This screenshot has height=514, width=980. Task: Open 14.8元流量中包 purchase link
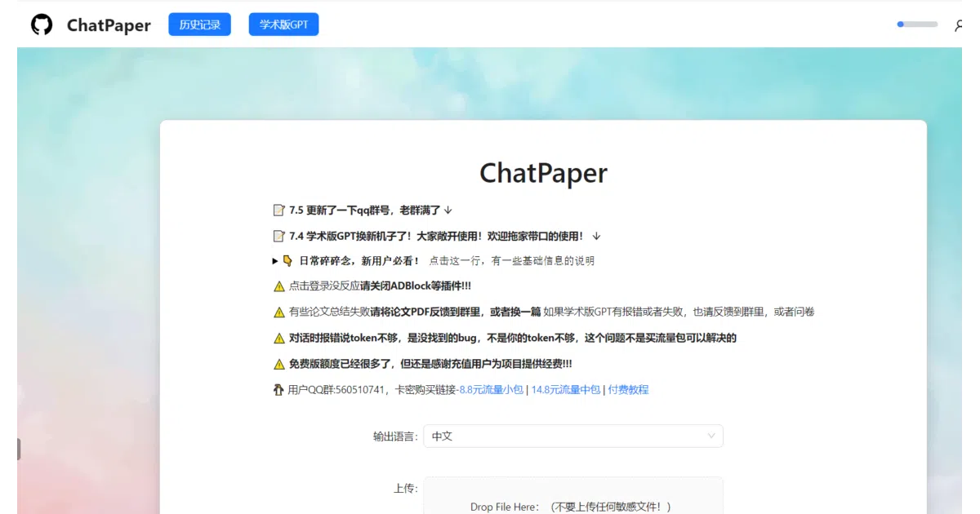566,390
